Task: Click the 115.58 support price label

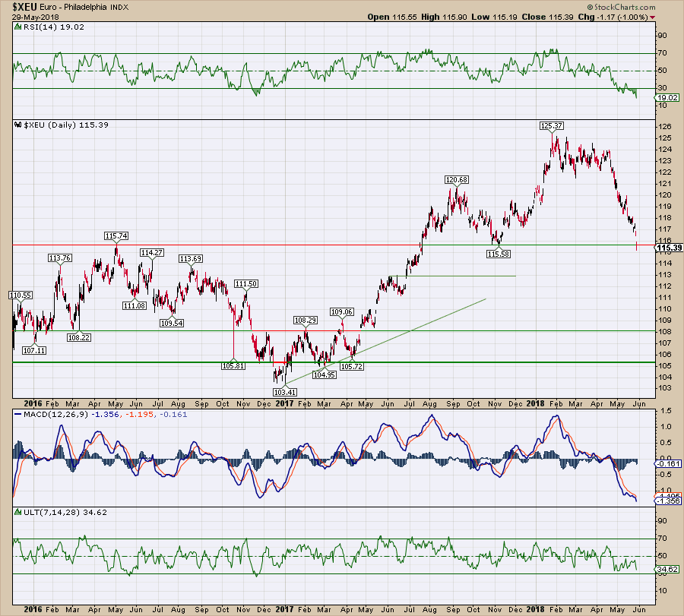Action: [497, 253]
